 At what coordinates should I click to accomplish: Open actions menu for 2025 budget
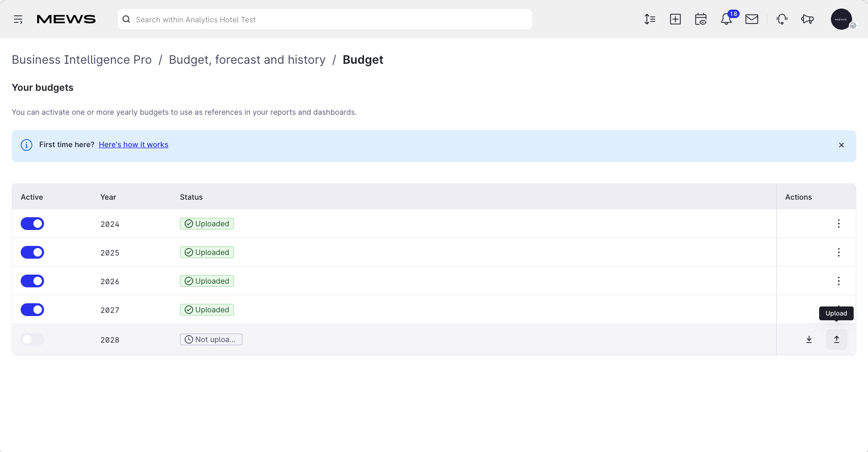(839, 252)
